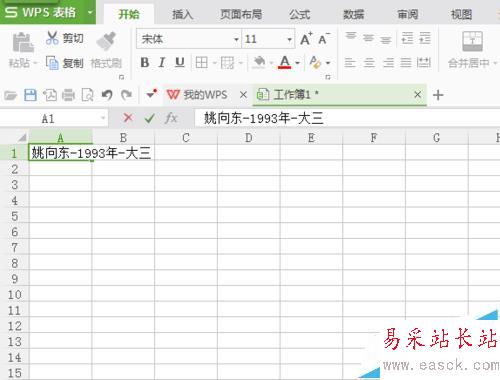Expand the fill color dropdown arrow

pos(271,62)
